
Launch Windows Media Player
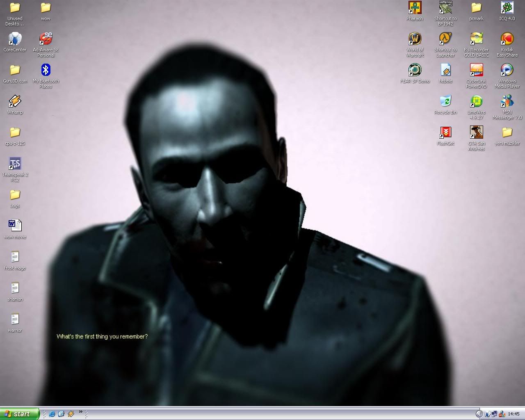point(507,70)
